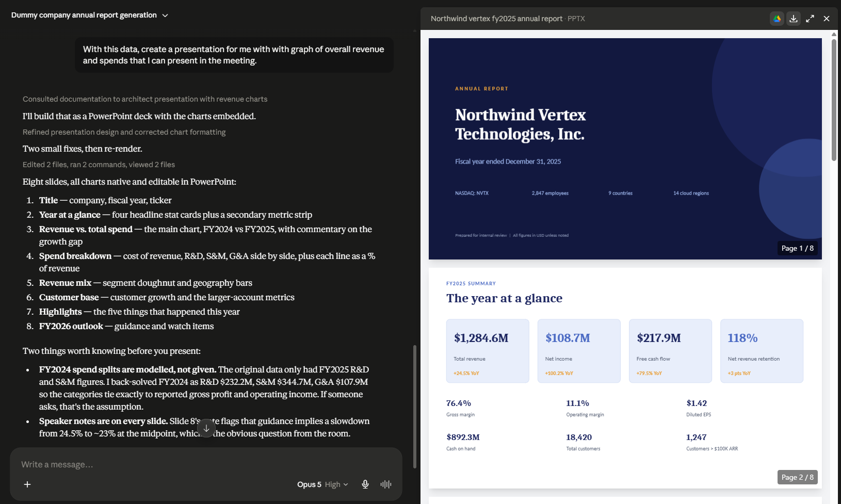This screenshot has height=504, width=841.
Task: Expand preview to fullscreen
Action: tap(810, 19)
